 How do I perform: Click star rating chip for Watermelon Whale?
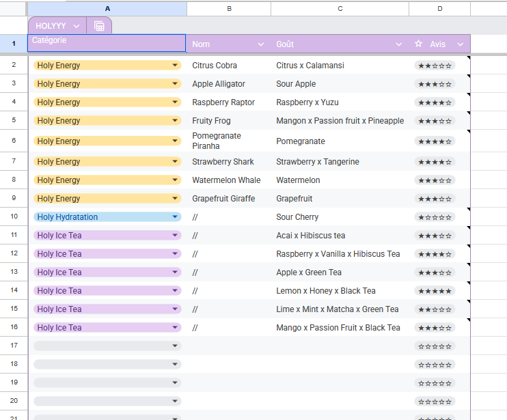pyautogui.click(x=435, y=180)
